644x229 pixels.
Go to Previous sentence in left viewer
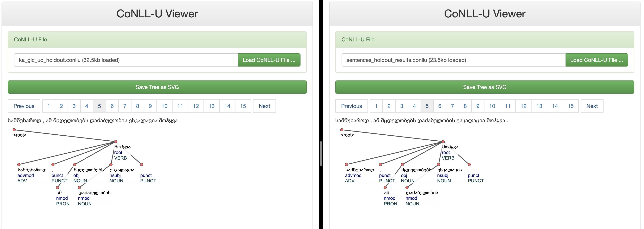(24, 106)
